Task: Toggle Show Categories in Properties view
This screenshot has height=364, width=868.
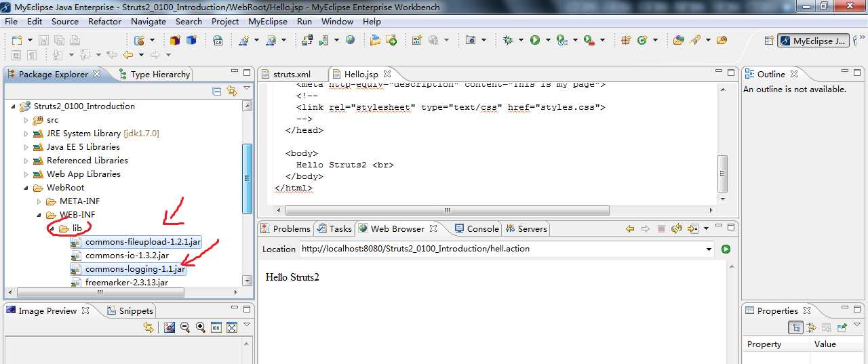Action: tap(796, 327)
